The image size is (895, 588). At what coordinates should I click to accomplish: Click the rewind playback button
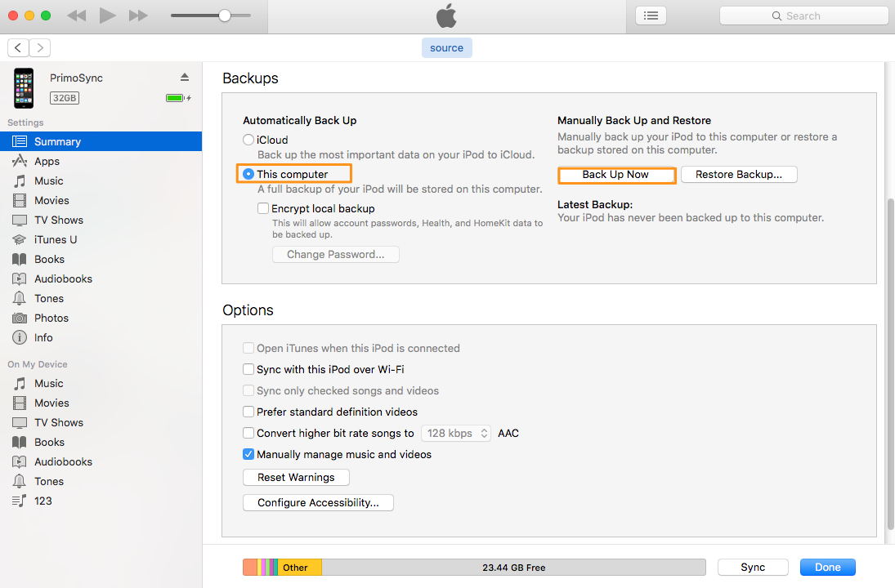coord(77,16)
